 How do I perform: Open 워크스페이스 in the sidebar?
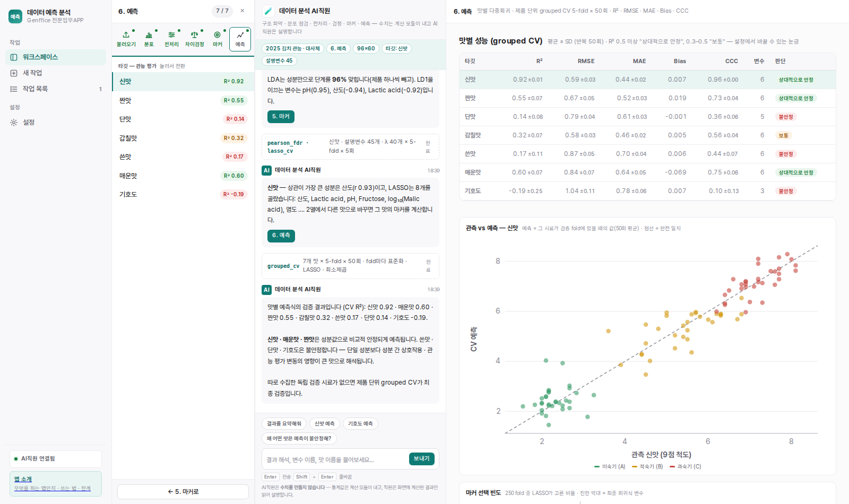pos(56,57)
